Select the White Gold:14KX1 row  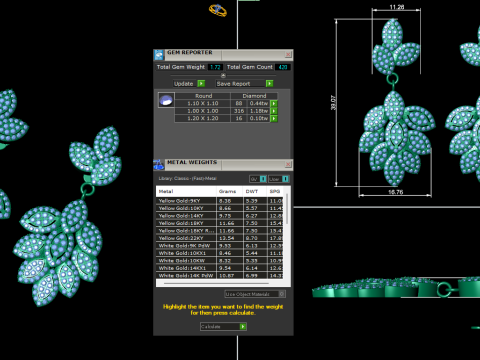pos(220,268)
